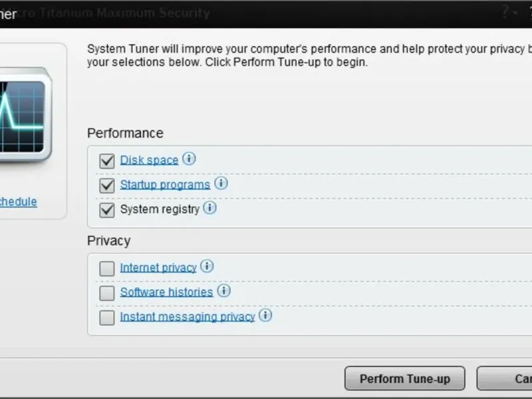Click the Cancel button
This screenshot has height=399, width=532.
pyautogui.click(x=505, y=378)
